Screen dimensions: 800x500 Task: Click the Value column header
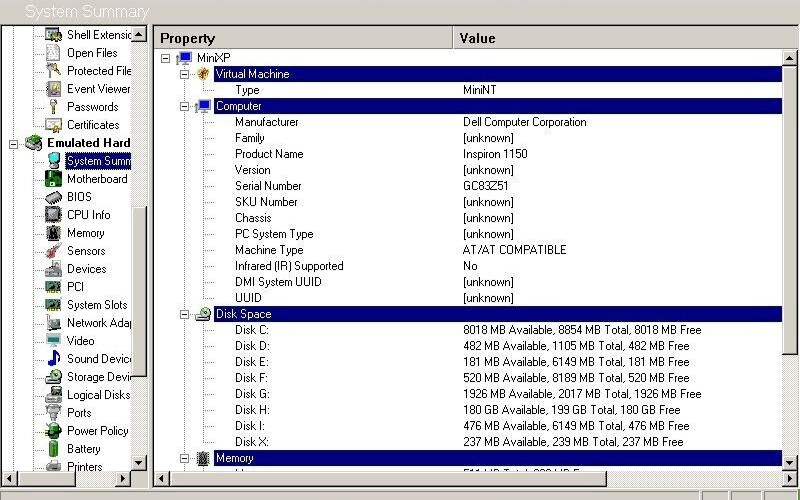pyautogui.click(x=620, y=38)
